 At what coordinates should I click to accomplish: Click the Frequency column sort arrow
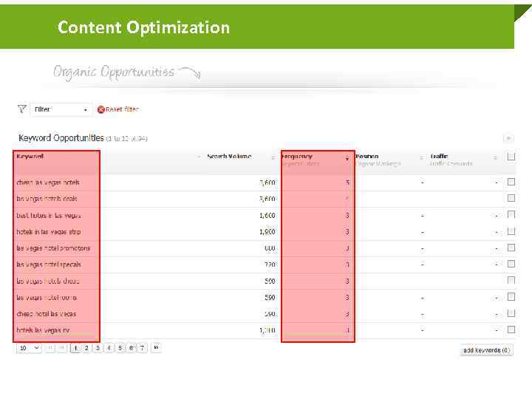[x=347, y=159]
